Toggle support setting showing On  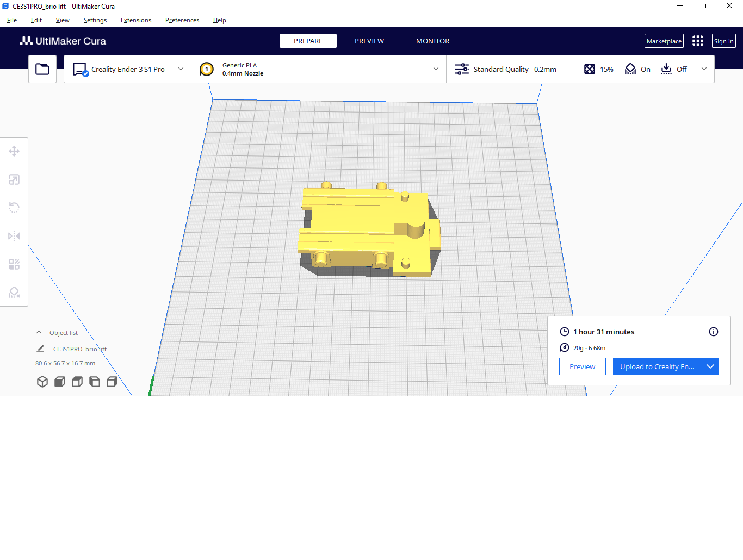click(x=637, y=69)
